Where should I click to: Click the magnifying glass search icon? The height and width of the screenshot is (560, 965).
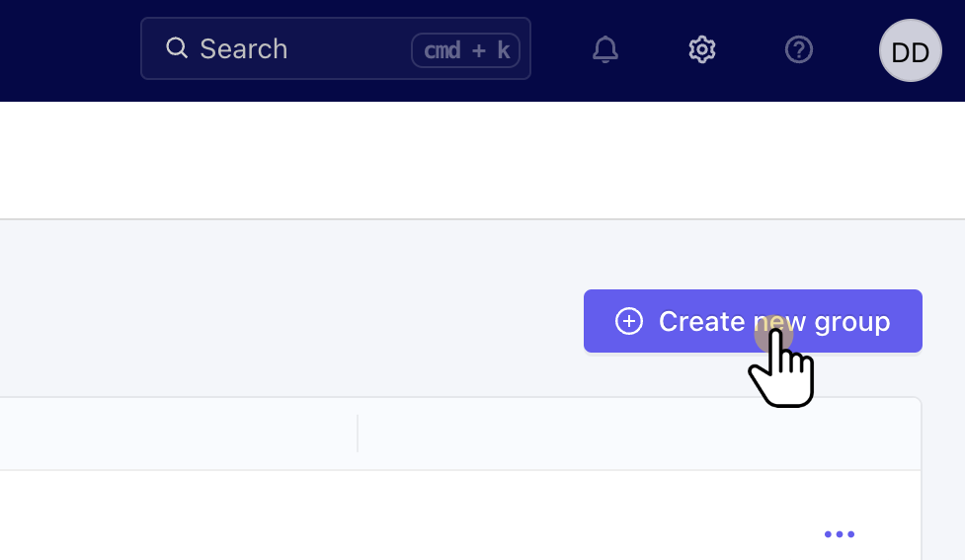177,47
